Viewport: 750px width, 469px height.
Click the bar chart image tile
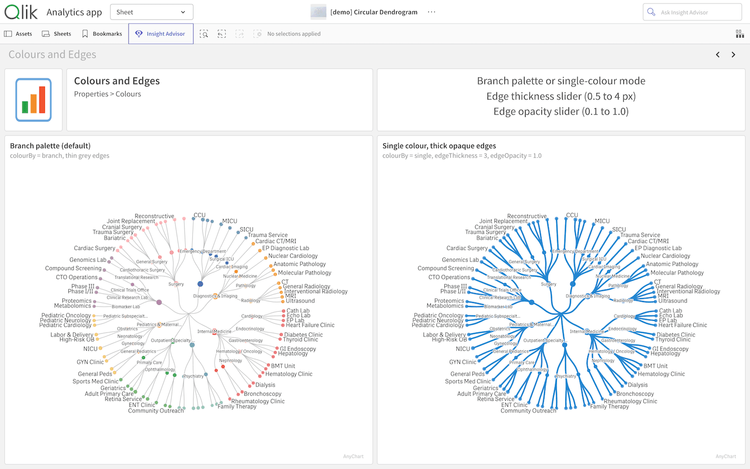(33, 99)
